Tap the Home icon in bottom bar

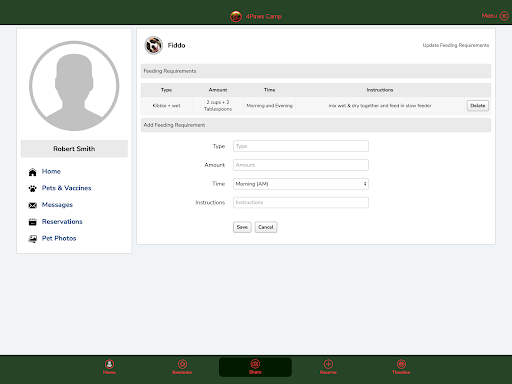point(109,364)
